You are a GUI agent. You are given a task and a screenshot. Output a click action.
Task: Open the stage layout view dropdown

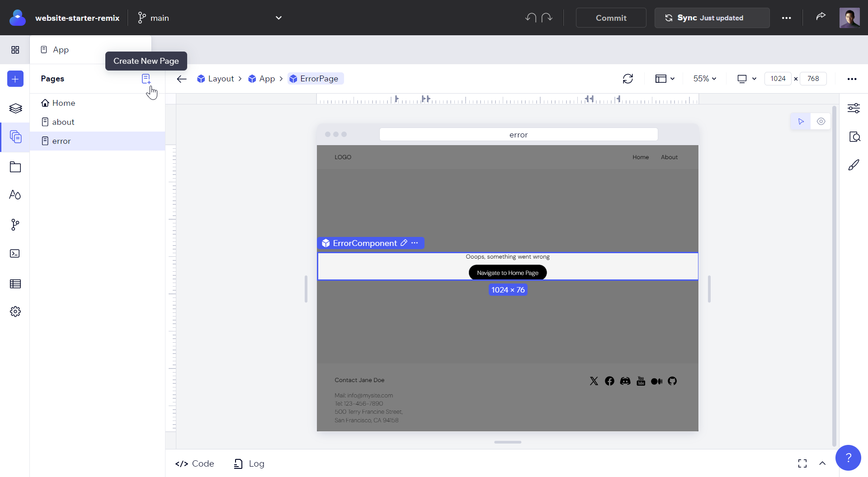coord(665,79)
